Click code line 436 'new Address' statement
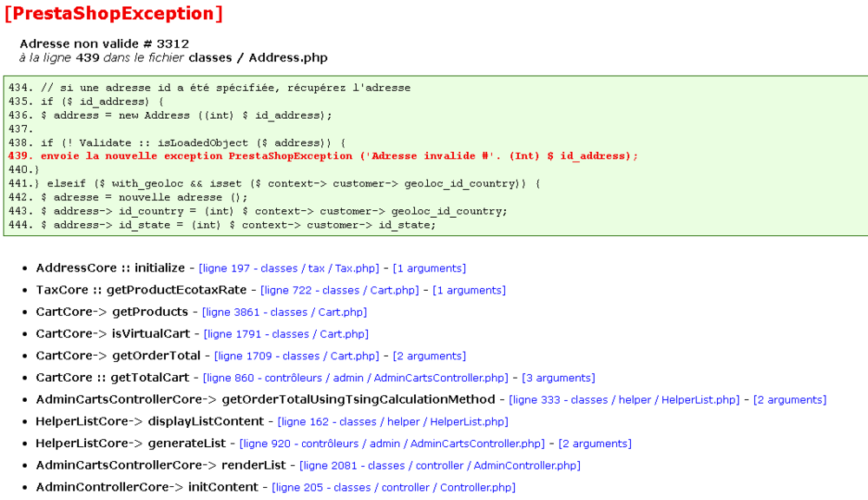The width and height of the screenshot is (868, 500). [187, 115]
